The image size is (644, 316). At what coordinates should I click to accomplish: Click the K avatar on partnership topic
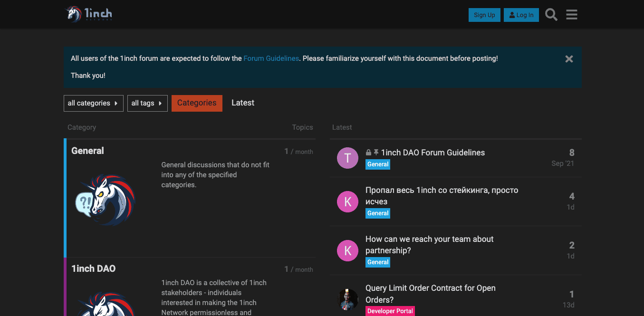pyautogui.click(x=347, y=250)
